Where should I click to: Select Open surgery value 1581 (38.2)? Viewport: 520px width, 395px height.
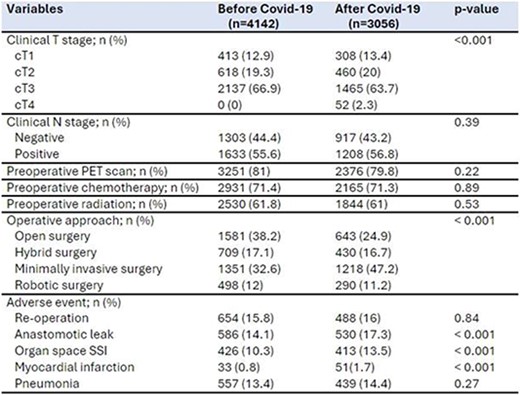click(x=249, y=236)
